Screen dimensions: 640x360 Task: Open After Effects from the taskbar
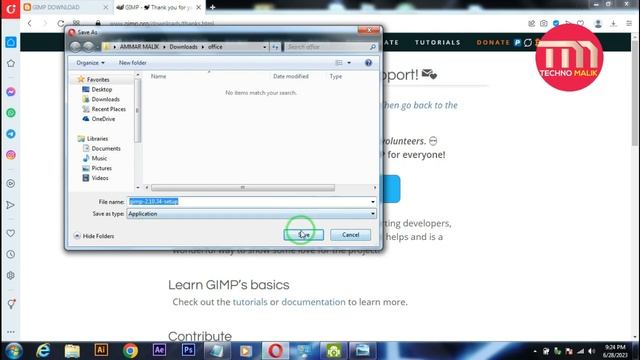[159, 350]
